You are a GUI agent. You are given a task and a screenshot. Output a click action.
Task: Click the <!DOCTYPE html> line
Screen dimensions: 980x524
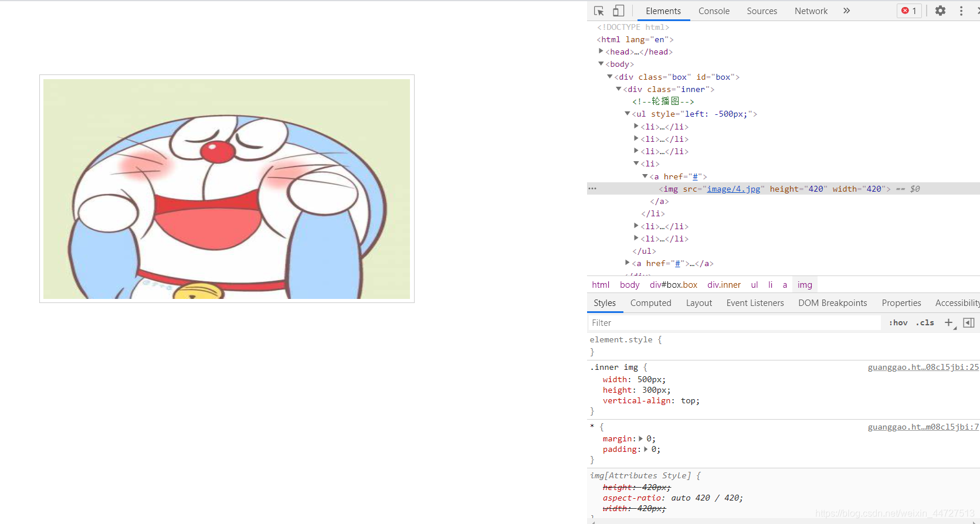click(x=633, y=27)
